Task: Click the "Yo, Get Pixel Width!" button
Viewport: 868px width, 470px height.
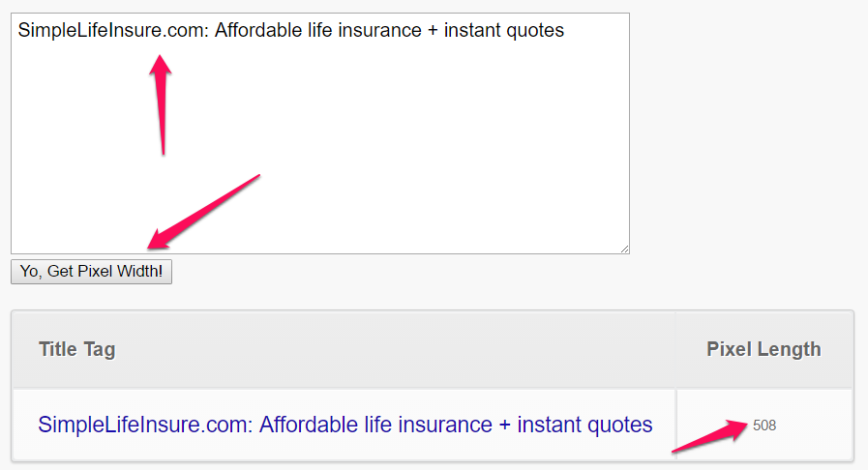Action: [91, 272]
